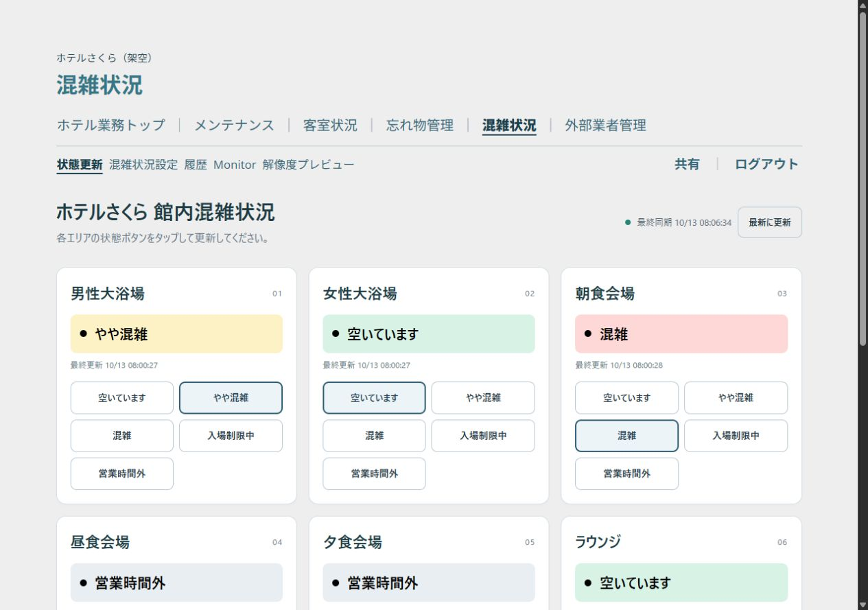This screenshot has height=610, width=868.
Task: Click the 朝食会場 red 混雑 status banner
Action: (x=681, y=334)
